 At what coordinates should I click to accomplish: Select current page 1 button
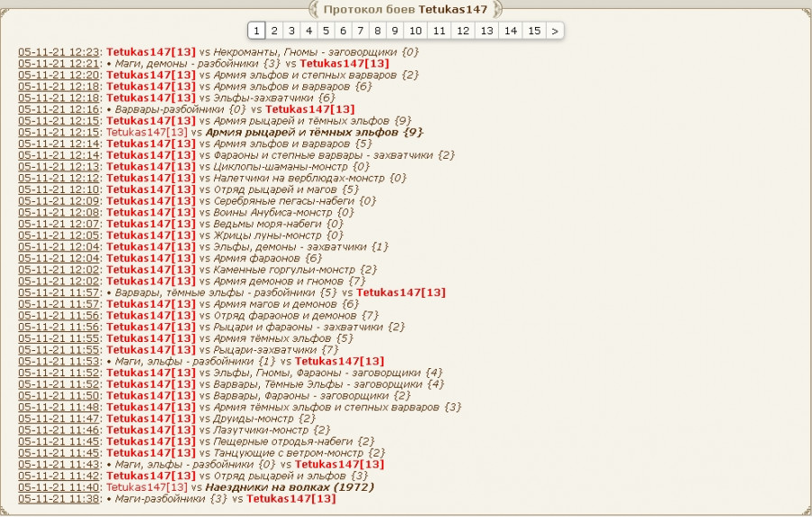click(256, 31)
